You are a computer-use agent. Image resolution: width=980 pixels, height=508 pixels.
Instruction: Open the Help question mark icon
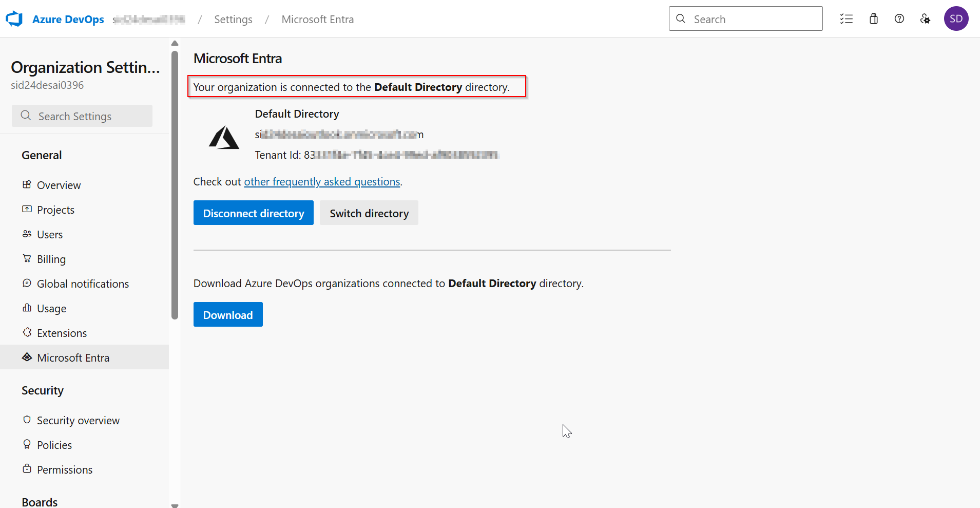pyautogui.click(x=899, y=19)
